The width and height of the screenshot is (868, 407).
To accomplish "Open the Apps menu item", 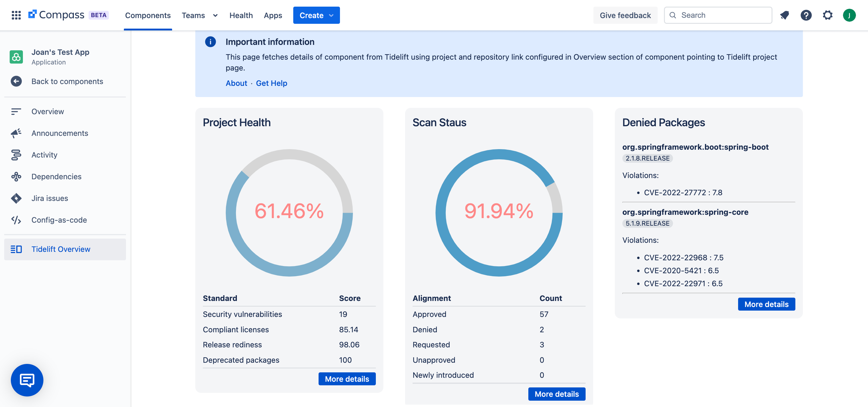I will click(273, 15).
